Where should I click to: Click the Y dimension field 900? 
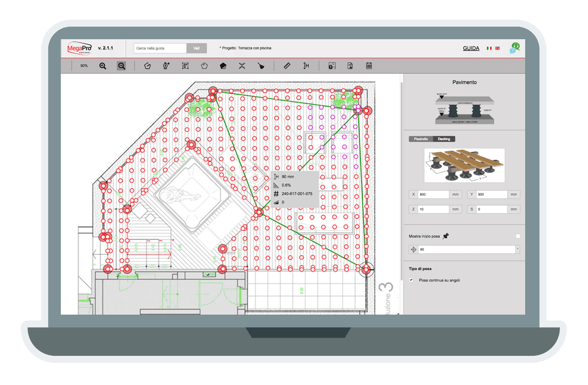(492, 195)
